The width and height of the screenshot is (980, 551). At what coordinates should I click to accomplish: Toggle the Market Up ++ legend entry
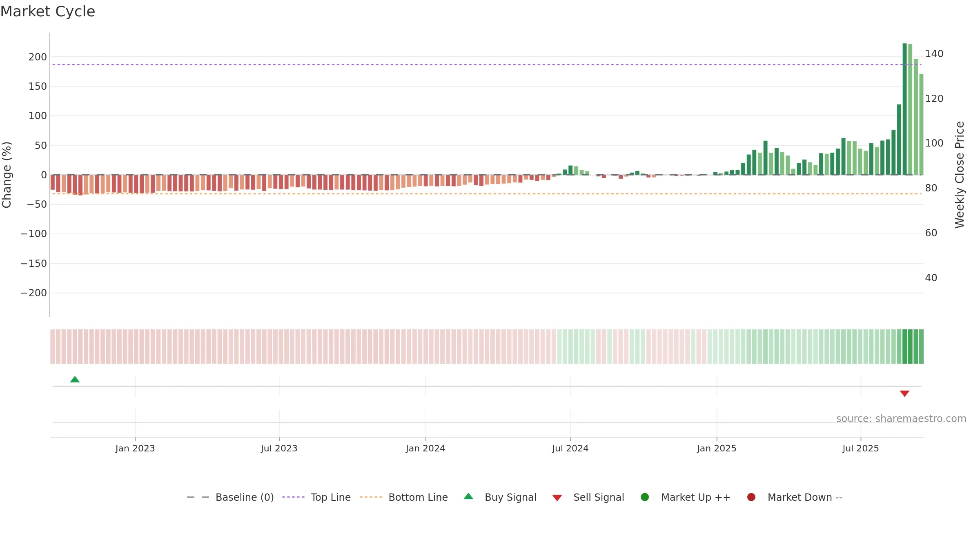[685, 497]
